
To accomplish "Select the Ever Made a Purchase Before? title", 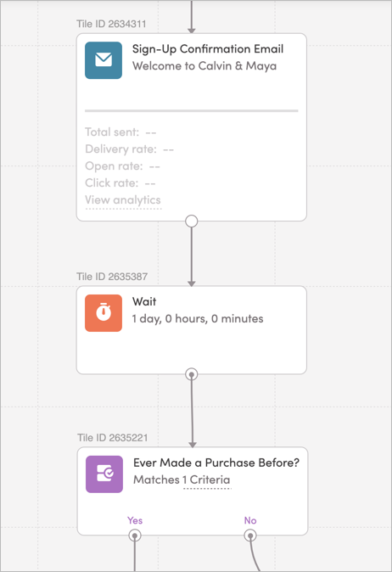I will [x=216, y=463].
